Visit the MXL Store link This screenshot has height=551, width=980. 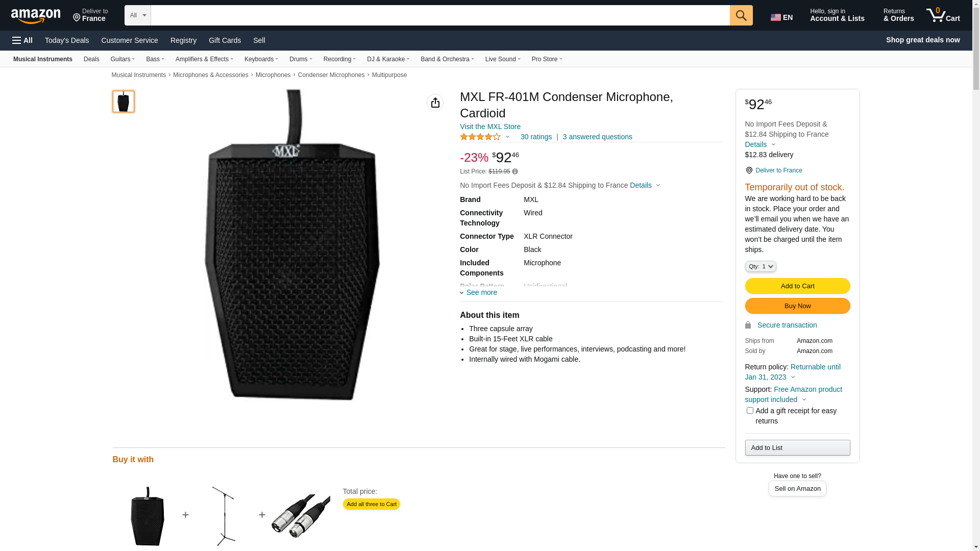(490, 127)
